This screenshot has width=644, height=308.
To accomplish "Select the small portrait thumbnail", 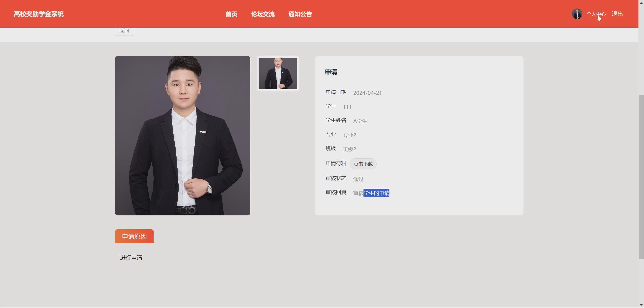I will [x=278, y=73].
